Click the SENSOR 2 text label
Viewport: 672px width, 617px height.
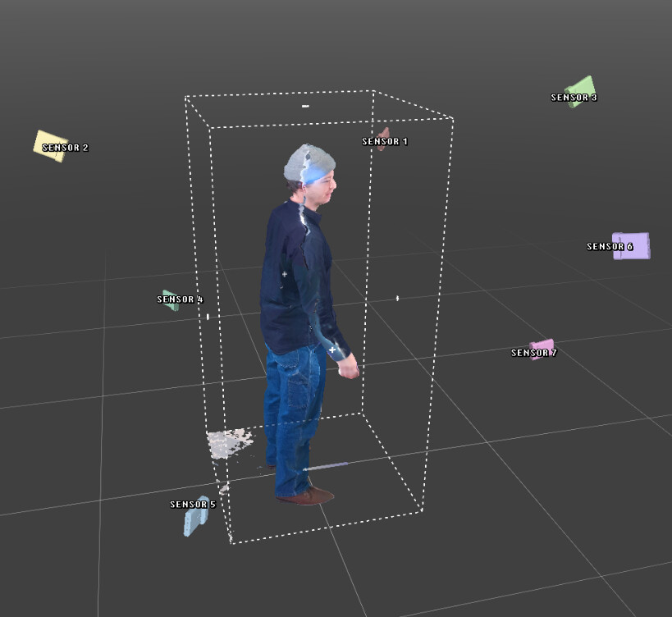click(x=66, y=149)
